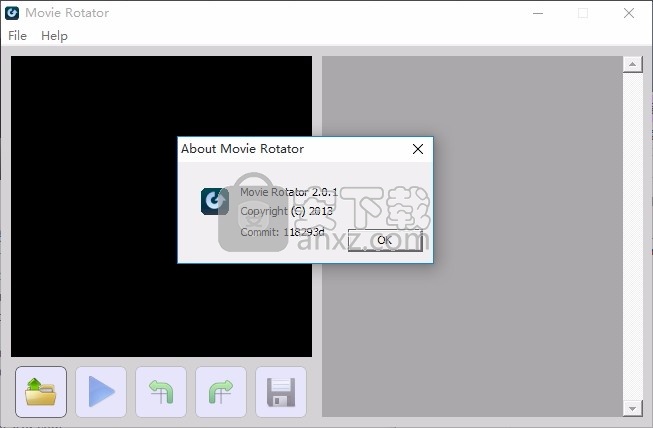Click "Commit: 118293d" text
The image size is (653, 428).
point(282,232)
